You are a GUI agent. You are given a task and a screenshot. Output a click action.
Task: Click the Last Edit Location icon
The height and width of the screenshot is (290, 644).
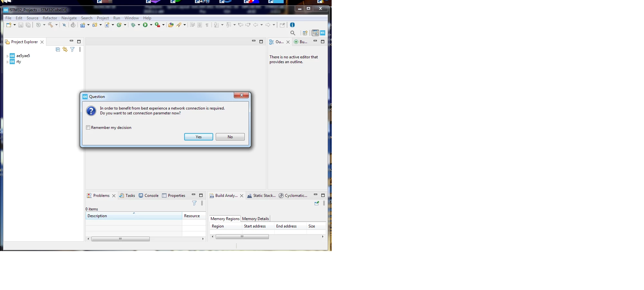[240, 25]
